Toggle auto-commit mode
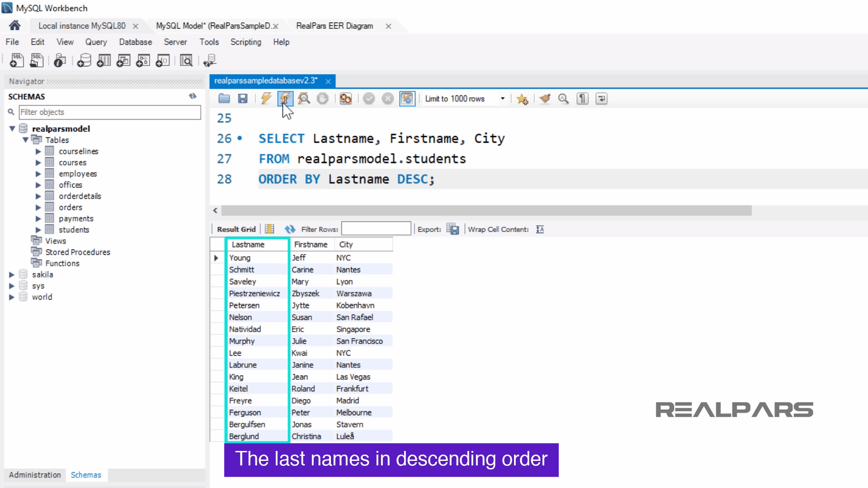This screenshot has height=488, width=868. point(407,99)
